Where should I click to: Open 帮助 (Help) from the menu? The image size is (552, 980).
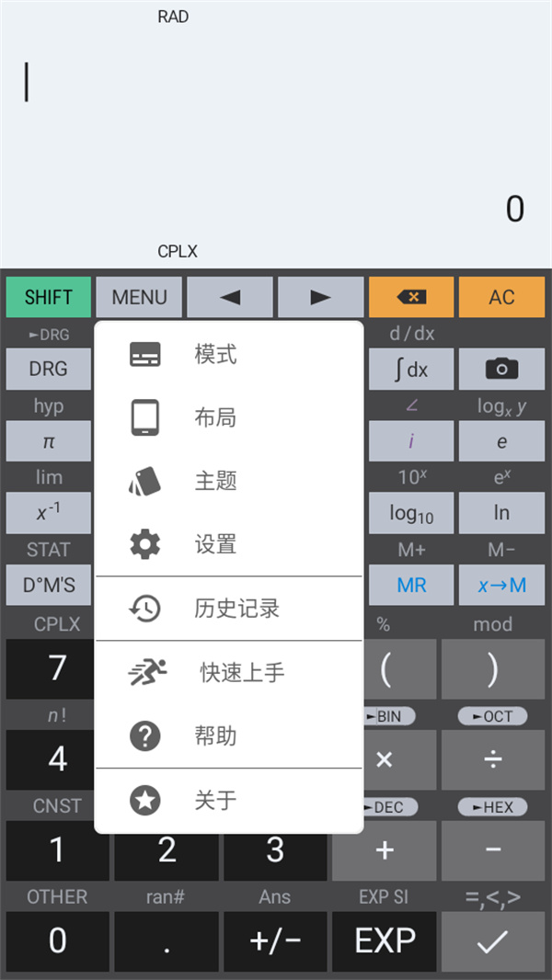[x=229, y=735]
